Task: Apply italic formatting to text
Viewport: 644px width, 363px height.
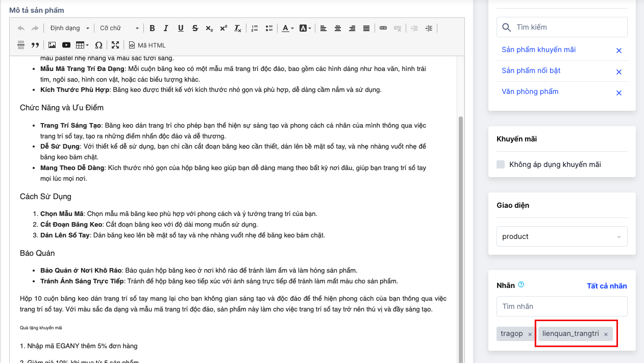Action: pos(166,28)
